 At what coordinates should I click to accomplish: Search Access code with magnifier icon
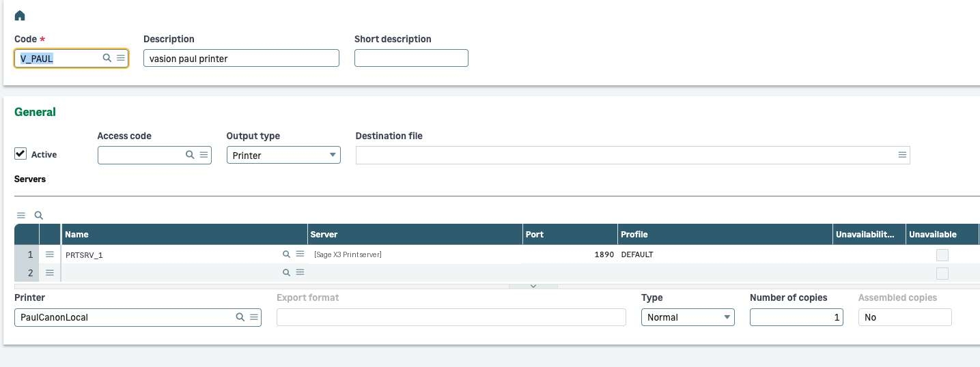click(191, 156)
